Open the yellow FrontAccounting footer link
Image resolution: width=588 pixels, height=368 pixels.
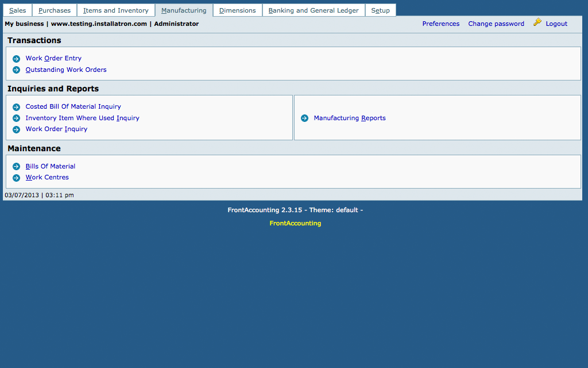[295, 223]
